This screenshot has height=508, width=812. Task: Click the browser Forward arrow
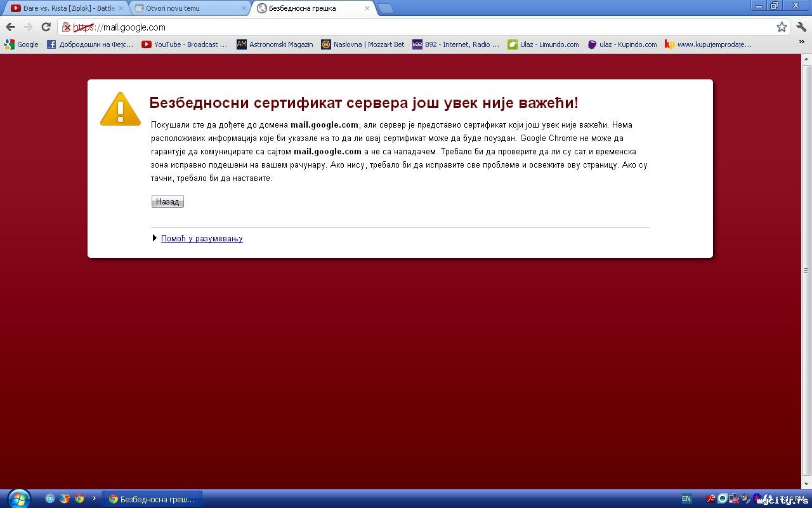tap(28, 27)
